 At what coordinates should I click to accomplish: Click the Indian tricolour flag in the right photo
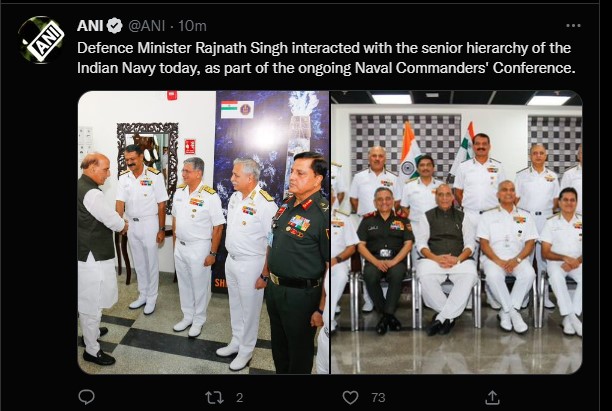coord(409,149)
